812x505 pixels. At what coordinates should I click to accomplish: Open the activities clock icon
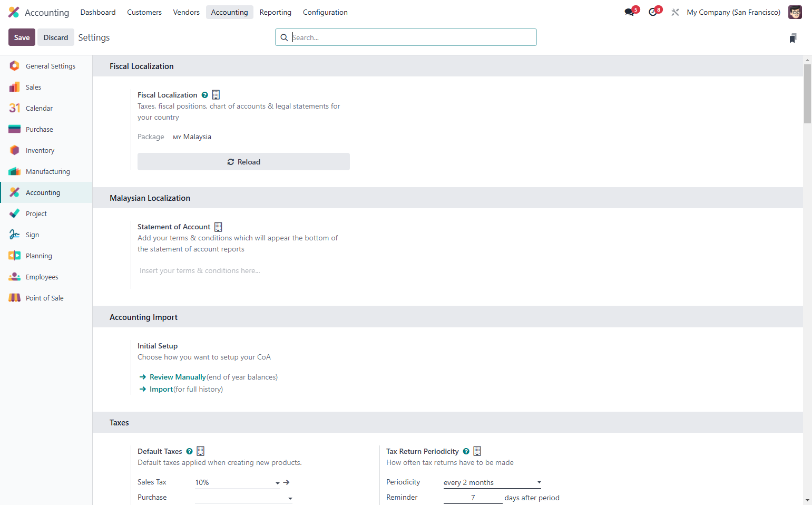[654, 12]
